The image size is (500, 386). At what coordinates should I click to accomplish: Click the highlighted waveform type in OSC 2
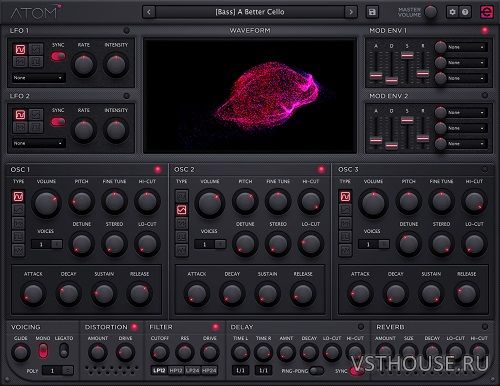(x=182, y=210)
